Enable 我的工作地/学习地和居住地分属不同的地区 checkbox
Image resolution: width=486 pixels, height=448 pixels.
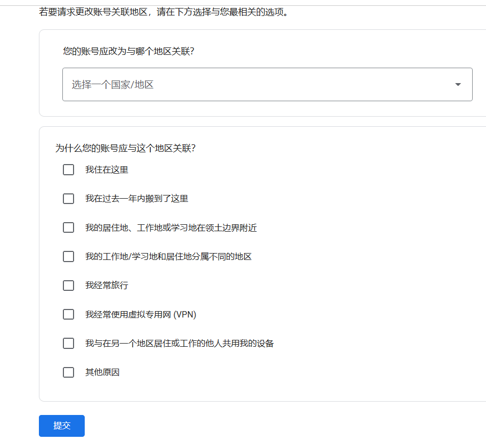coord(68,257)
